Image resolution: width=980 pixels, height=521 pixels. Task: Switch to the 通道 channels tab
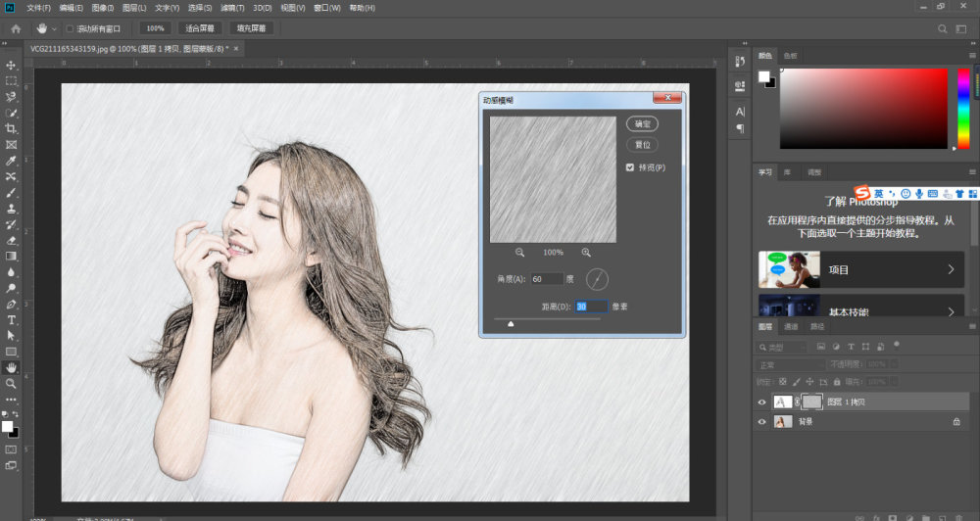(791, 327)
